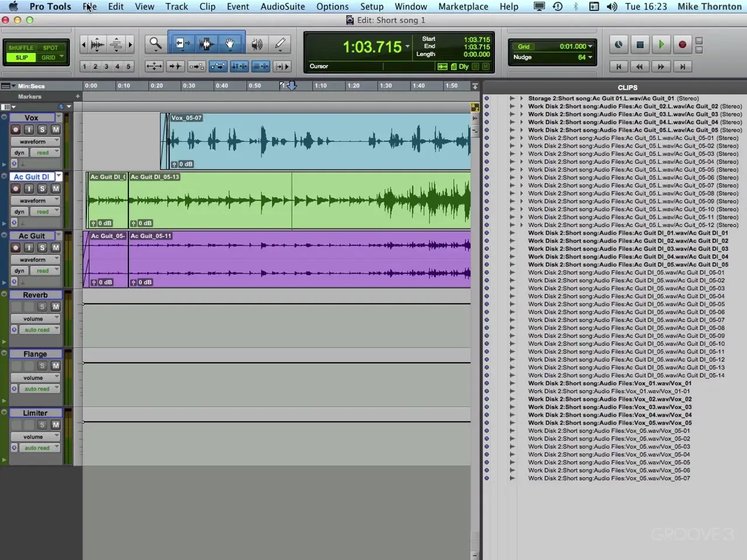The image size is (747, 560).
Task: Click Return to Zero transport button
Action: [x=619, y=66]
